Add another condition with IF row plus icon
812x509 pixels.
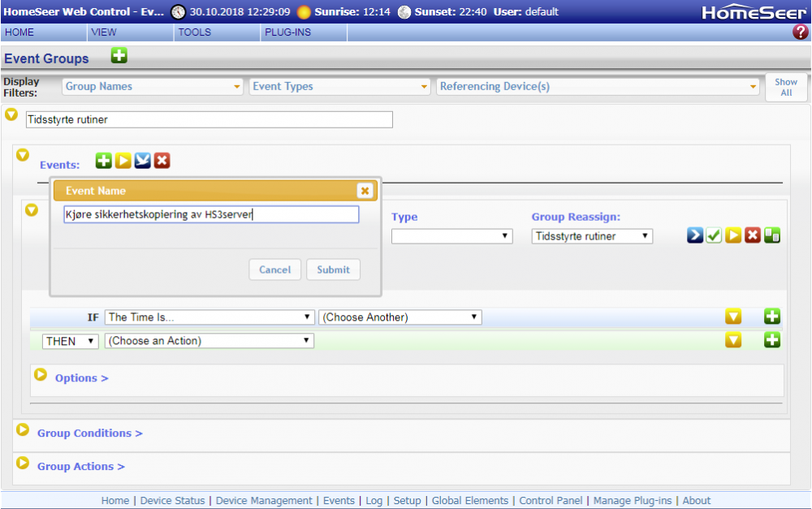point(771,317)
